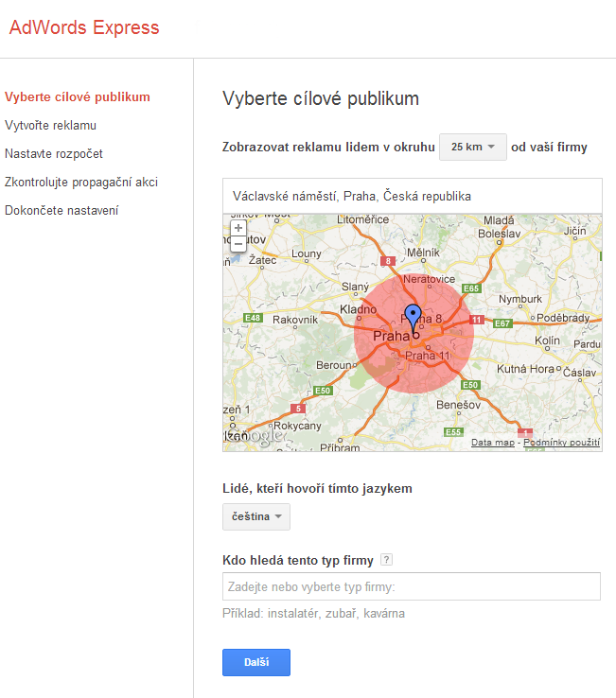
Task: Select Zkontrolujte propagační akci step
Action: (81, 182)
